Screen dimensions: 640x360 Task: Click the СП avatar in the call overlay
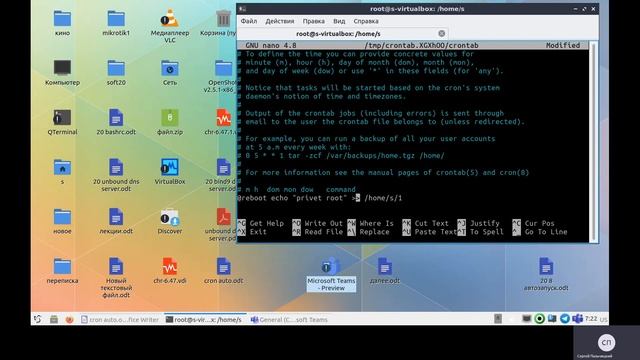(606, 342)
